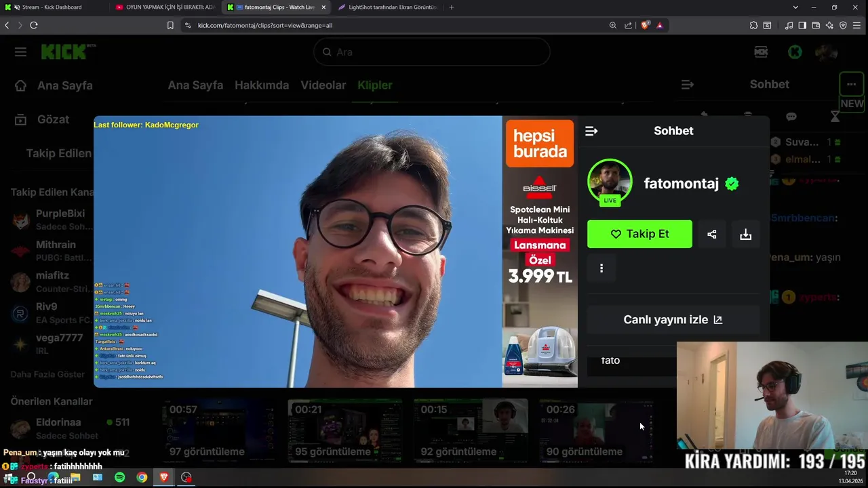Open Canlı yayını izle live stream link
Viewport: 868px width, 488px height.
tap(673, 320)
